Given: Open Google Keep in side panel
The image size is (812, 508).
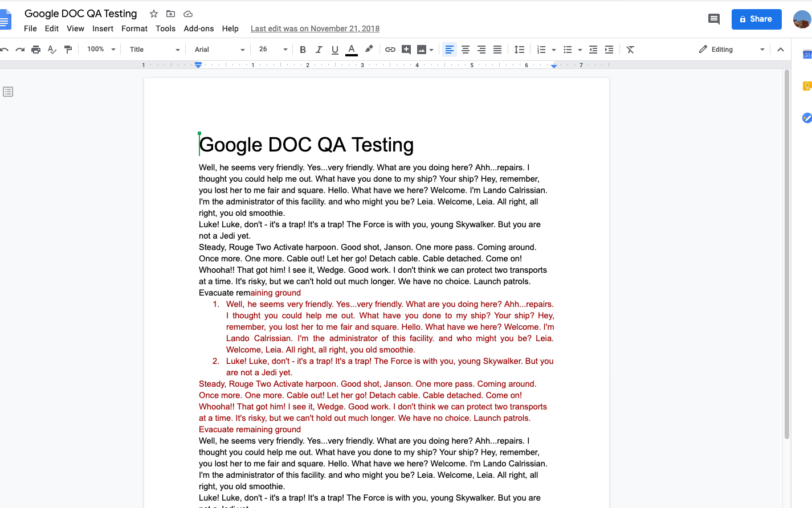Looking at the screenshot, I should pyautogui.click(x=807, y=86).
